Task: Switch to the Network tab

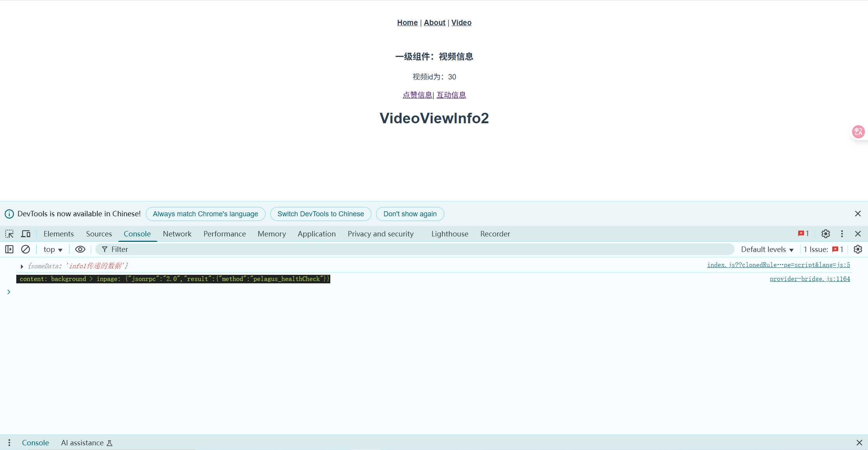Action: tap(177, 234)
